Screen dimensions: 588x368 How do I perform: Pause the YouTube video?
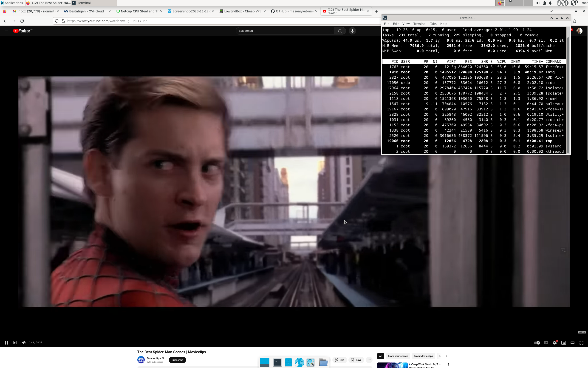coord(6,343)
